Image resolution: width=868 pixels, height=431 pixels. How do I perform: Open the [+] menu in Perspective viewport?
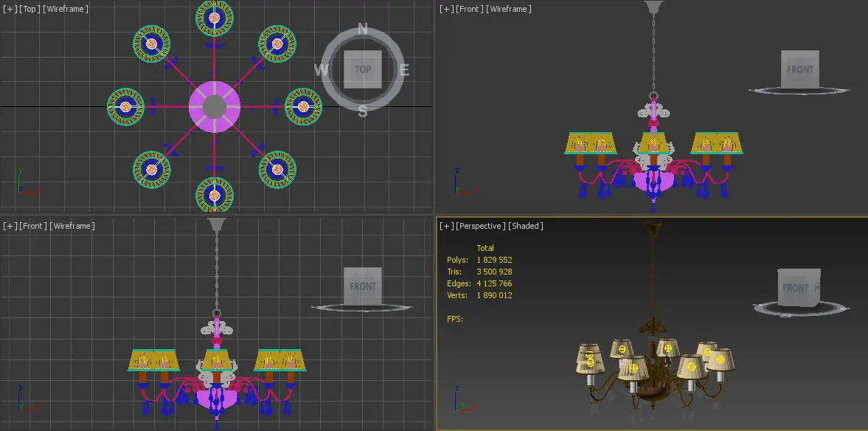click(446, 226)
